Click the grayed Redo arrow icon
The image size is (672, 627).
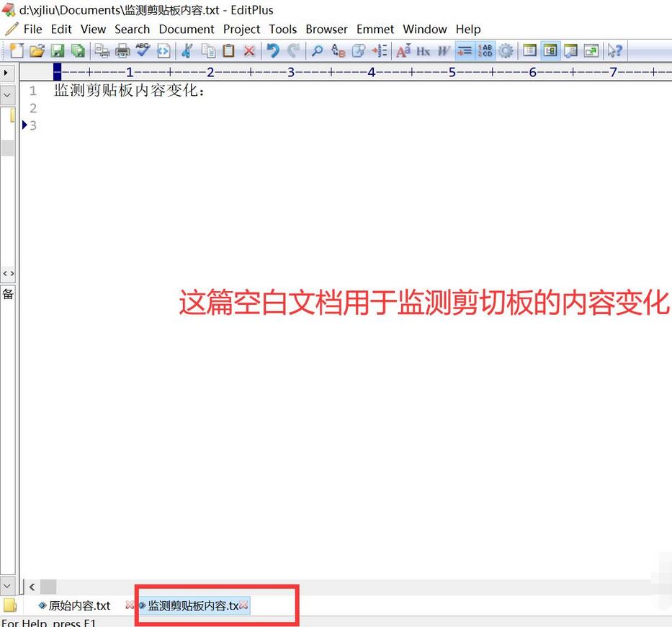293,50
